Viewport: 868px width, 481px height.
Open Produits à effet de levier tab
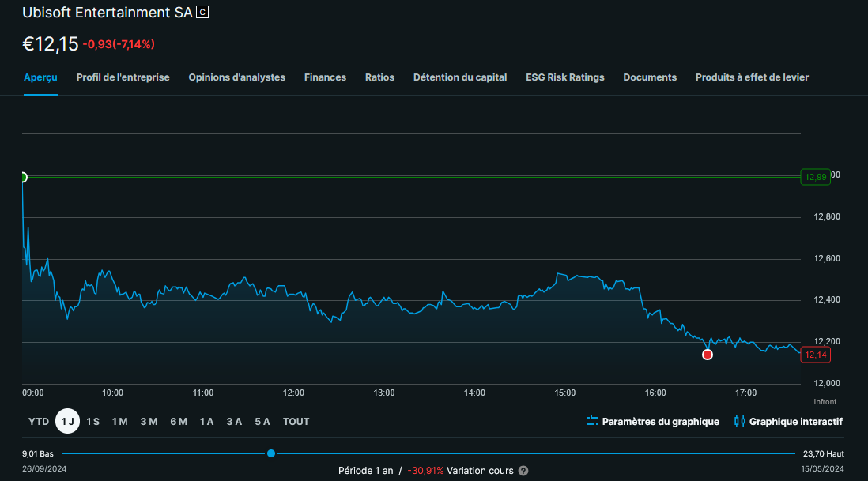pos(752,77)
